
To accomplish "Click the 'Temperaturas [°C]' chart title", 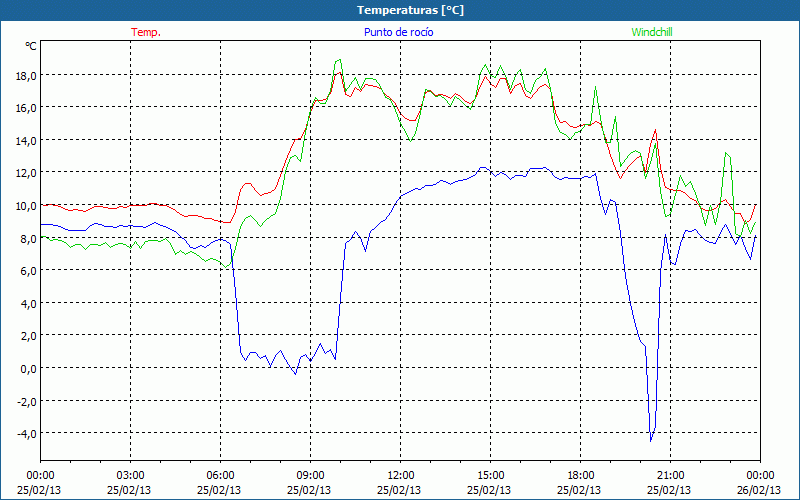I will (x=410, y=10).
